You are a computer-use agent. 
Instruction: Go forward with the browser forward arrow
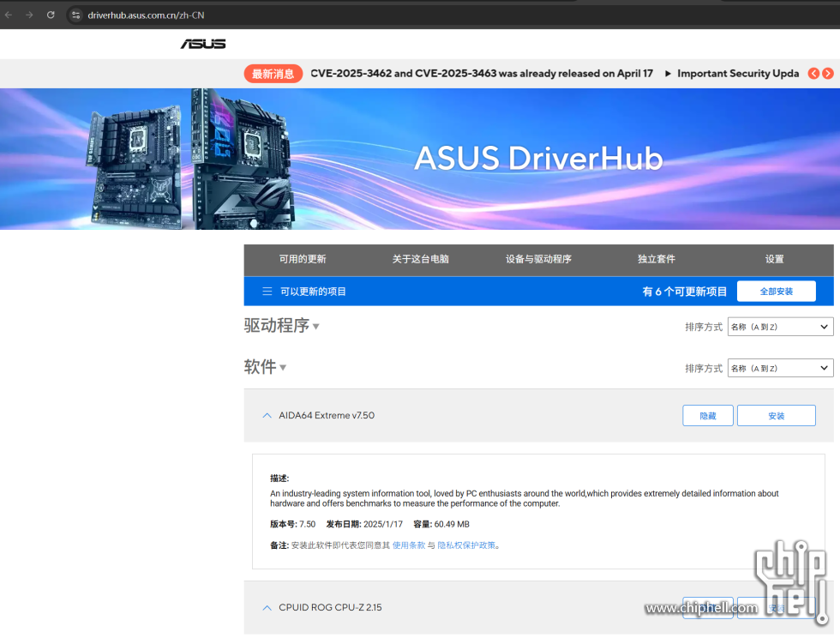click(x=29, y=15)
